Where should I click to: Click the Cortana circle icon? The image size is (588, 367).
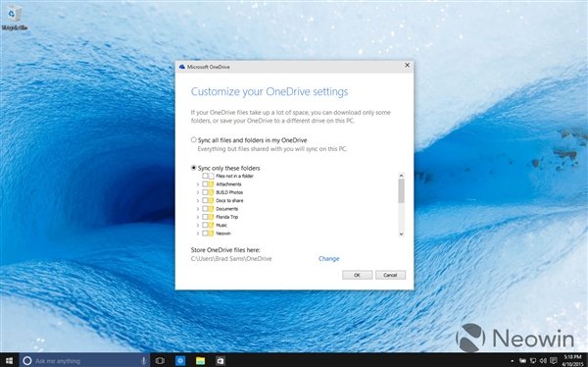27,361
